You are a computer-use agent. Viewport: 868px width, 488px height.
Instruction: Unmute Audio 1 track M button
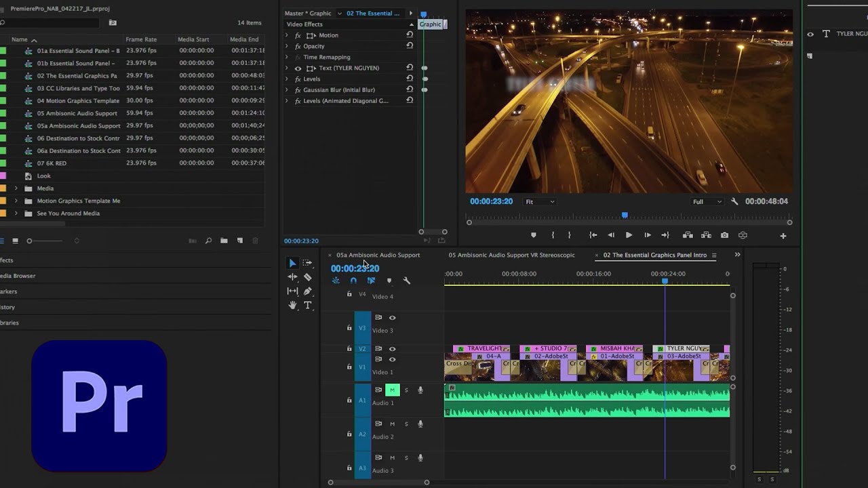click(x=392, y=390)
